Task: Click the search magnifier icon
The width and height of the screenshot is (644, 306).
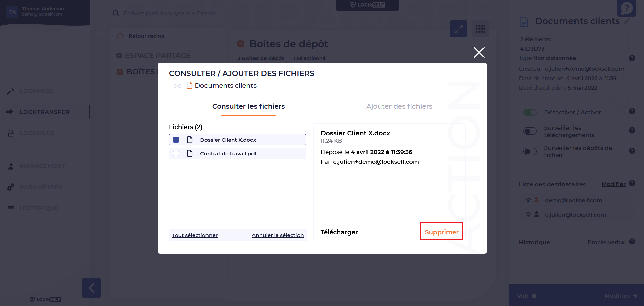Action: point(116,13)
